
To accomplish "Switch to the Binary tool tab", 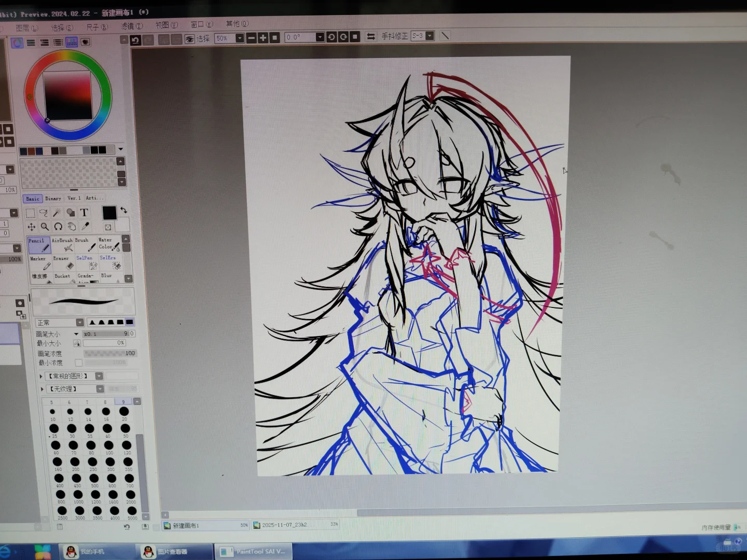I will pyautogui.click(x=53, y=199).
